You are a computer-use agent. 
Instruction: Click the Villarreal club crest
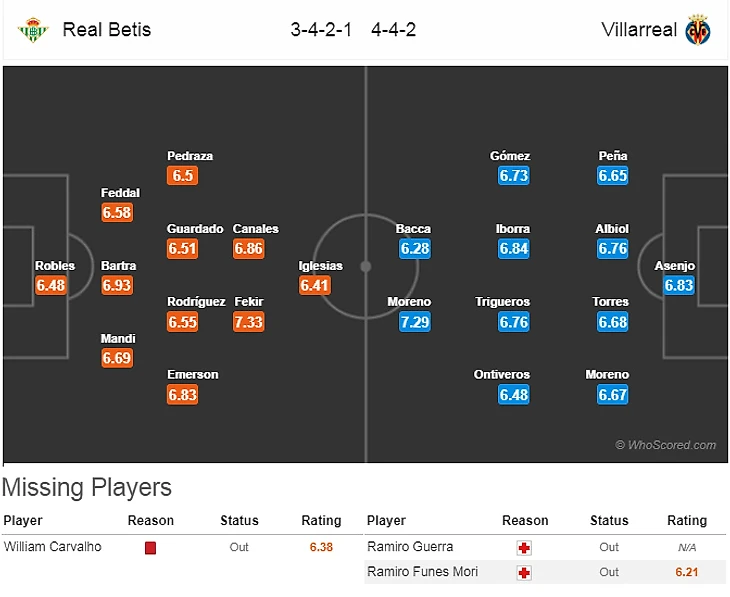(x=697, y=29)
